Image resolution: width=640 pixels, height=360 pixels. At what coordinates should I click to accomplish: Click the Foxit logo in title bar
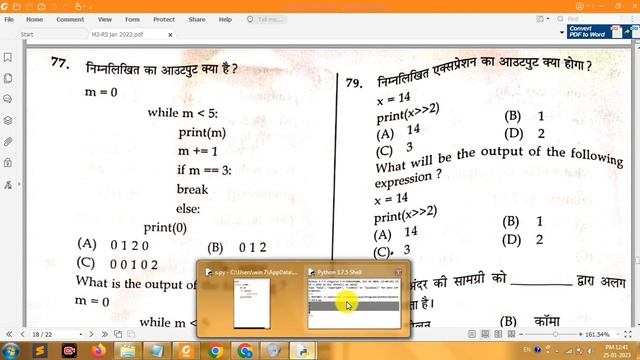click(x=4, y=7)
